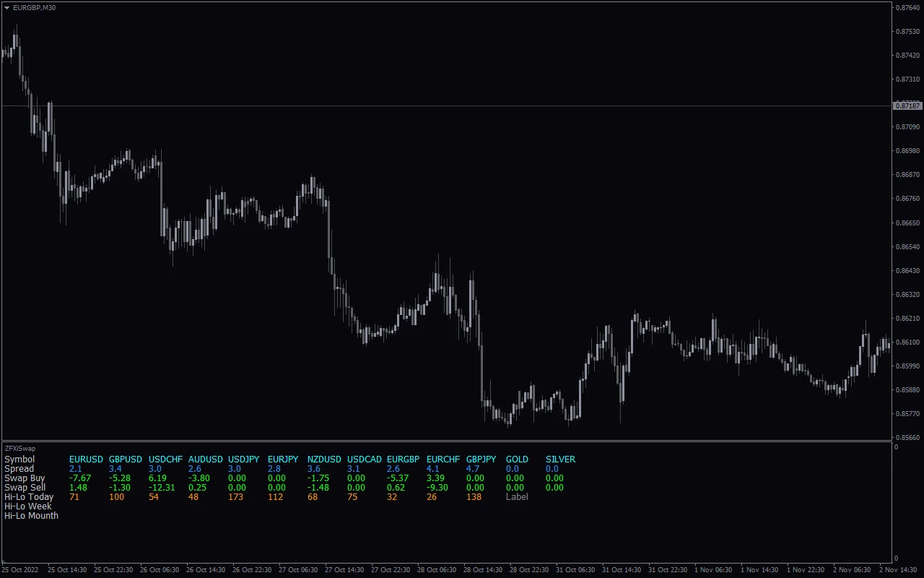Viewport: 924px width, 578px height.
Task: Click the 'Hi-Lo Today' row label
Action: pyautogui.click(x=29, y=497)
